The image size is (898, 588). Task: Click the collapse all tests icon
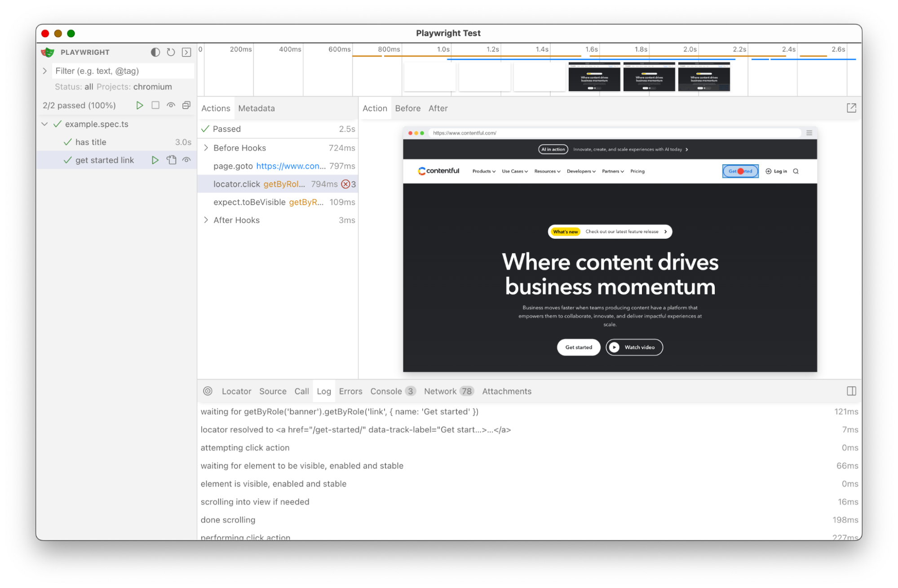(x=186, y=105)
